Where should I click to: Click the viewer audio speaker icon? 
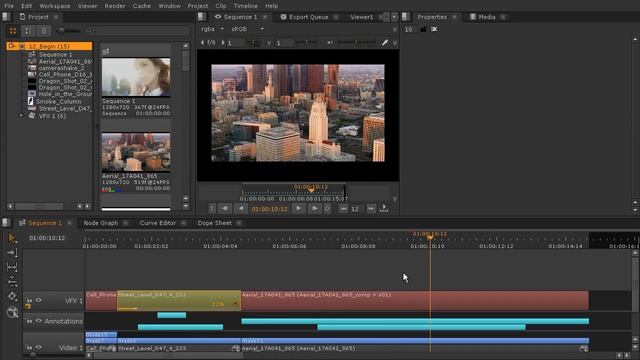[330, 42]
